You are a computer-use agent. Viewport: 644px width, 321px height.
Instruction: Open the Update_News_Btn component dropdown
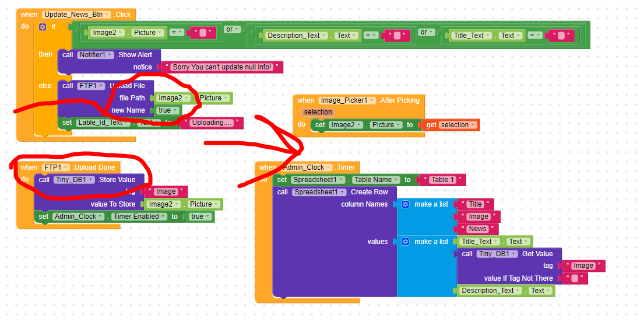tap(76, 15)
